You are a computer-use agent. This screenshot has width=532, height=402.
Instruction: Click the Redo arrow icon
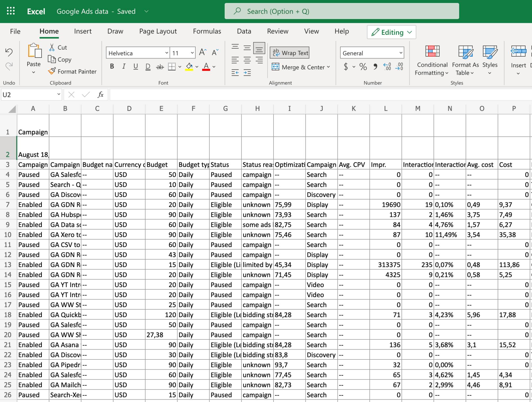[9, 66]
